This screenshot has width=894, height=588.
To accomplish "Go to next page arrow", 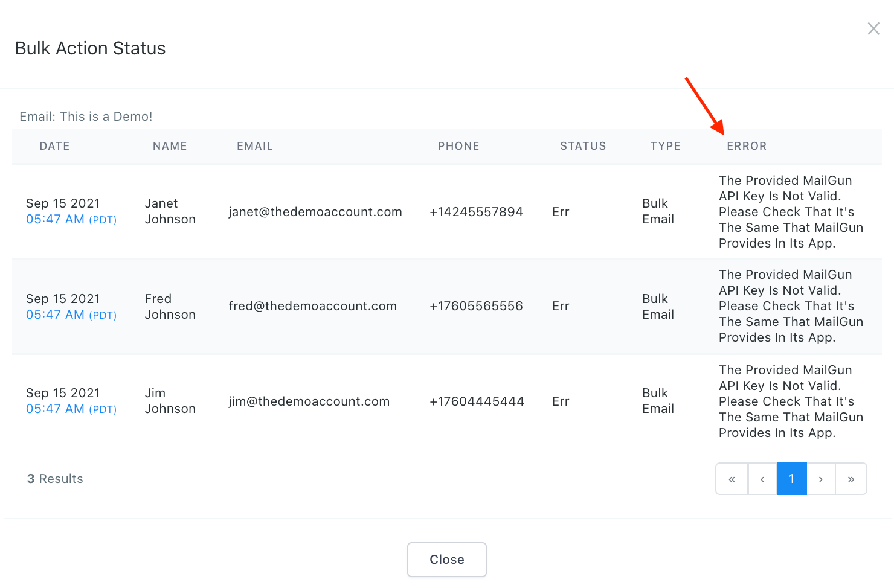I will [x=820, y=479].
